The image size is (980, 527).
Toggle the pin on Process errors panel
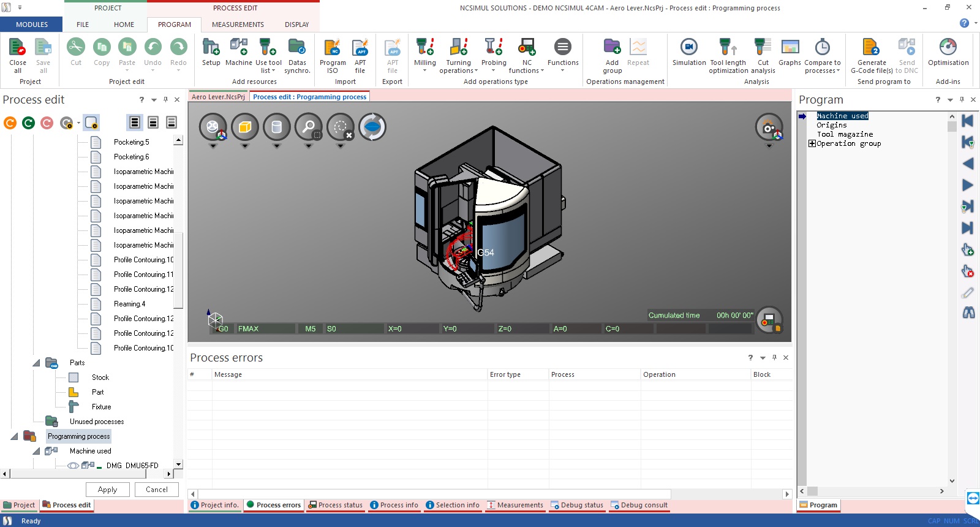click(774, 358)
